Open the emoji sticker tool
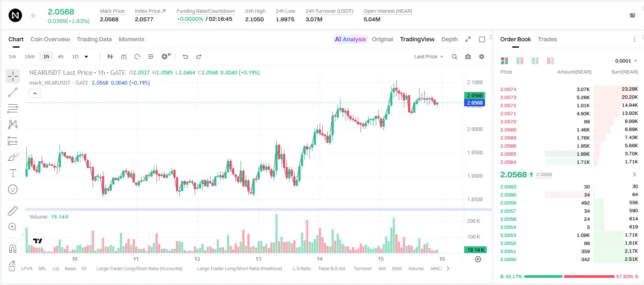 coord(13,189)
